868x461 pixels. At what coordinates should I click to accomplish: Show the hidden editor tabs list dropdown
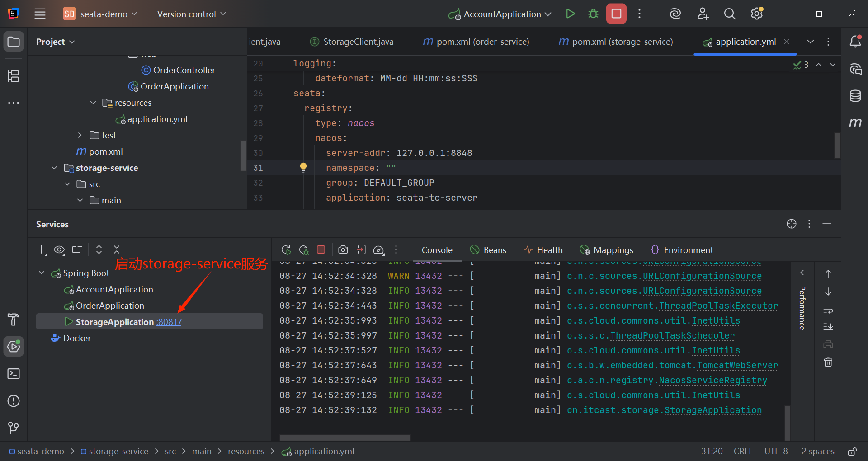click(811, 42)
